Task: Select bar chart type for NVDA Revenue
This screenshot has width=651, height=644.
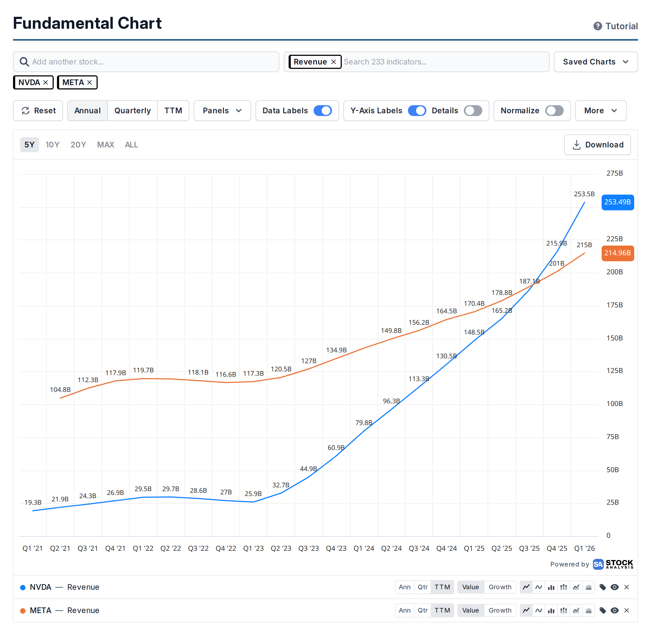Action: pos(551,587)
